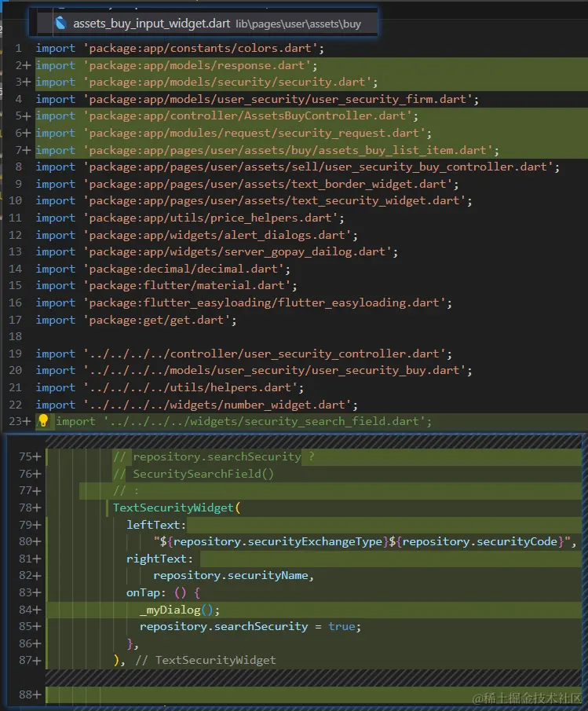588x711 pixels.
Task: Click the AssetsBuyController.dart import line
Action: click(x=227, y=116)
